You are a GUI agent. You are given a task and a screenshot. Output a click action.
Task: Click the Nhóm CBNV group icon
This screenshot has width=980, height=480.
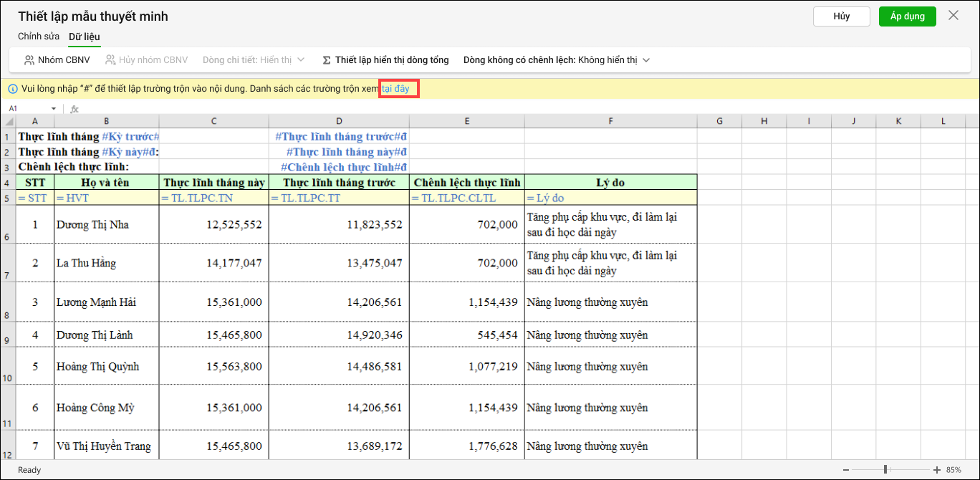[x=29, y=60]
